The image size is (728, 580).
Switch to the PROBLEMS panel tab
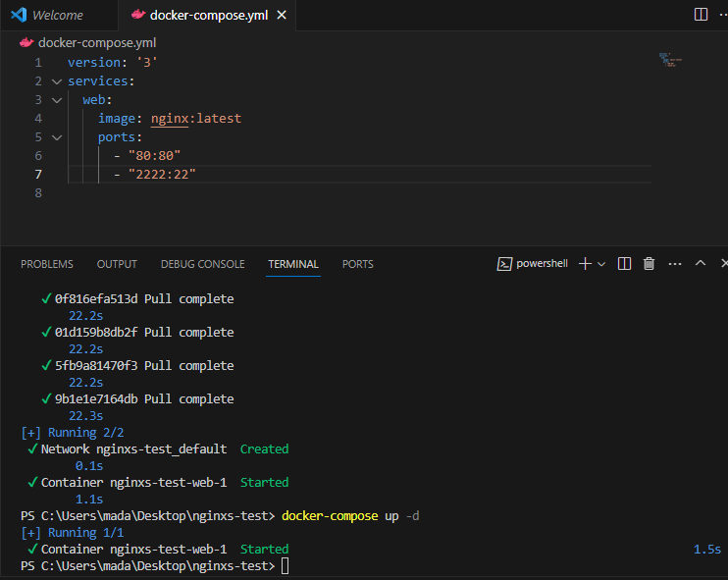[47, 264]
